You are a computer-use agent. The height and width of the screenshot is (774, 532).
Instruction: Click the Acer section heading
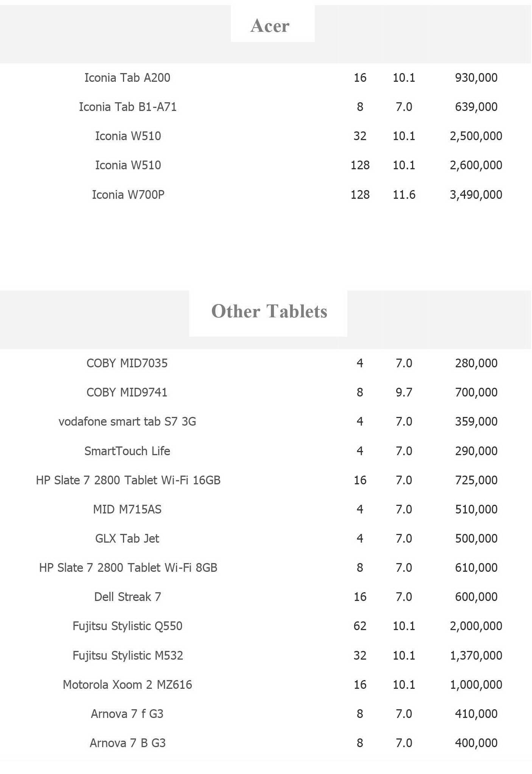(x=270, y=26)
